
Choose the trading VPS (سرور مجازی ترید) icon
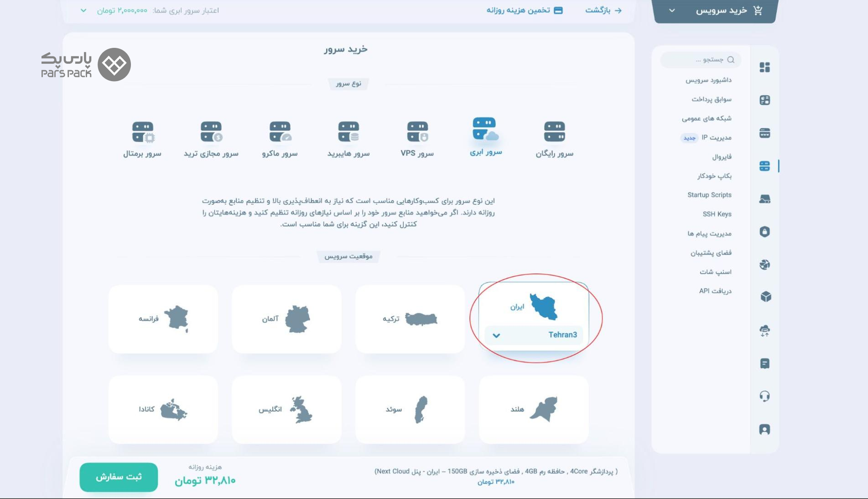coord(211,132)
